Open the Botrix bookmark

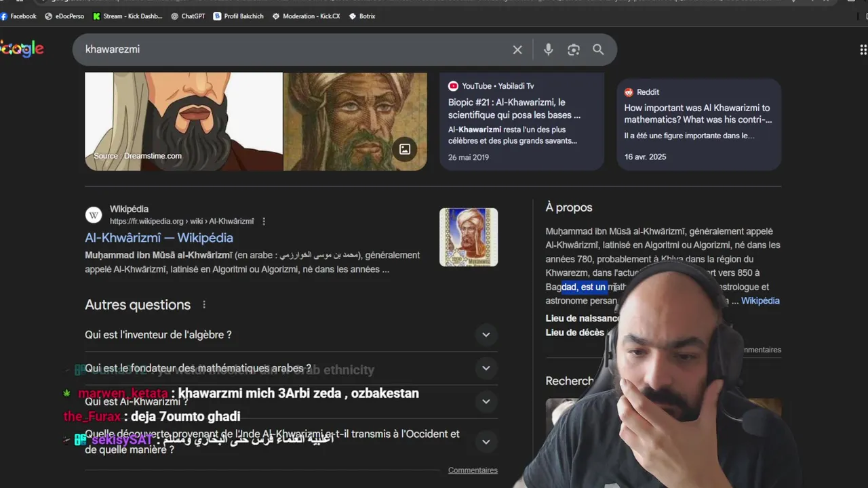362,16
